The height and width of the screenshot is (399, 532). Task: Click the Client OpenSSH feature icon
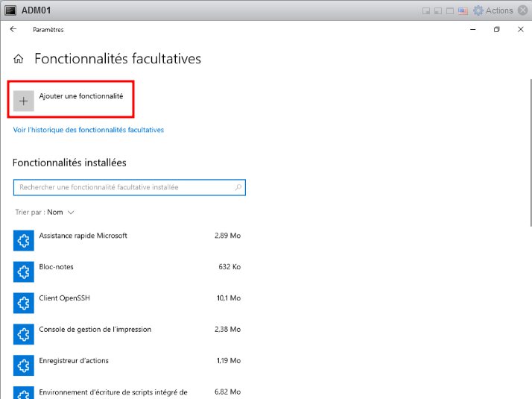tap(24, 303)
